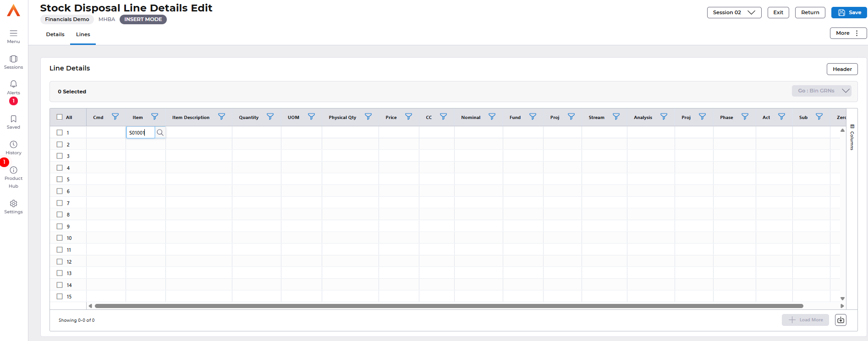Viewport: 868px width, 341px height.
Task: Click the Header button
Action: (842, 69)
